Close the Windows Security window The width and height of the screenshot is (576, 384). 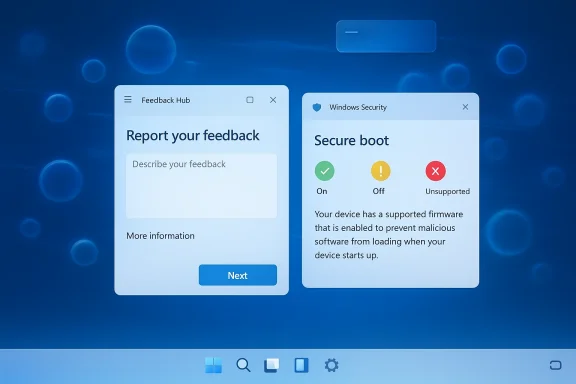pos(465,107)
